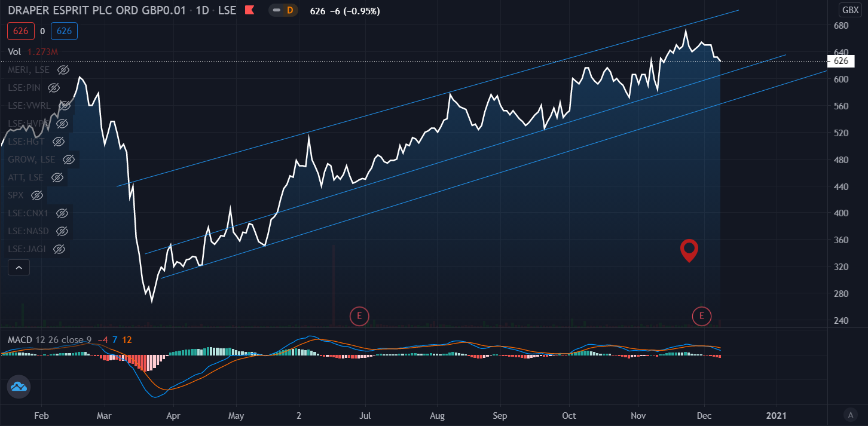Screen dimensions: 868x426
Task: Click the volume value 1.273M
Action: coord(42,52)
